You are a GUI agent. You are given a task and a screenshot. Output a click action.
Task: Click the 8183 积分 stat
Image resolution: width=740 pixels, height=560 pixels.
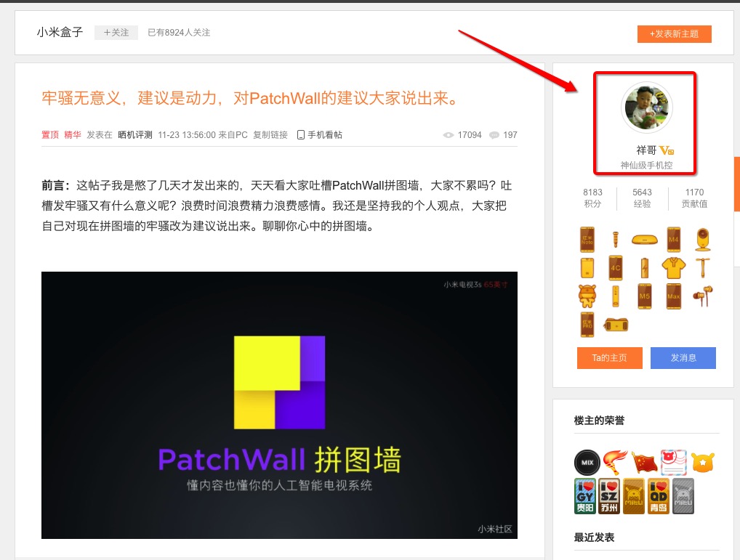(x=592, y=198)
